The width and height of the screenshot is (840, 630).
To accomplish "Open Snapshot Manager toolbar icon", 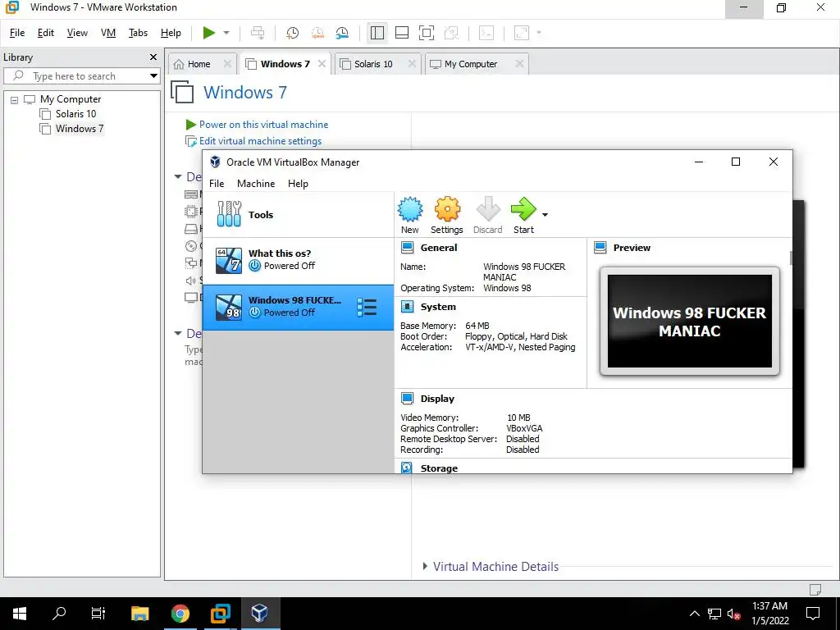I will coord(342,33).
